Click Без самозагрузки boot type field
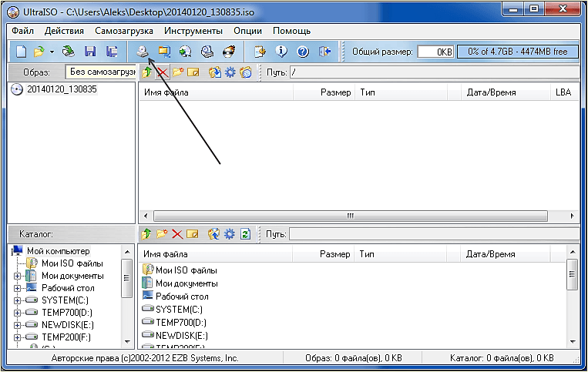The width and height of the screenshot is (588, 372). click(x=100, y=72)
